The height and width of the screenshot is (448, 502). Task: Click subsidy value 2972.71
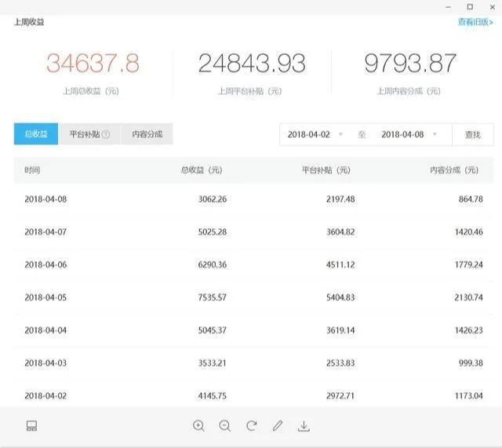point(340,395)
